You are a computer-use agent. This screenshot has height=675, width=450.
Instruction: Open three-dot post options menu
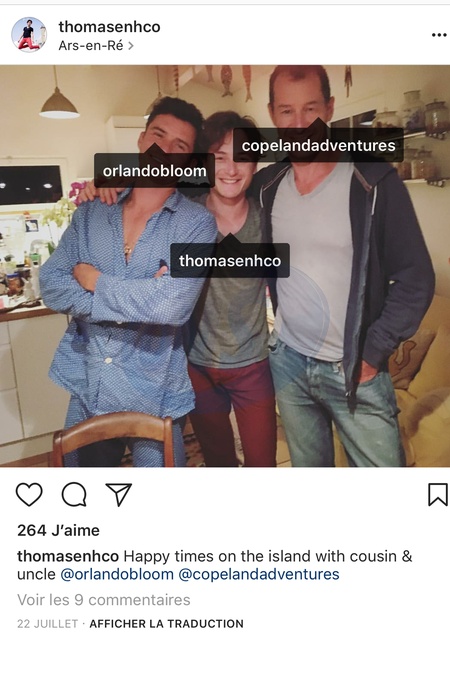coord(439,35)
